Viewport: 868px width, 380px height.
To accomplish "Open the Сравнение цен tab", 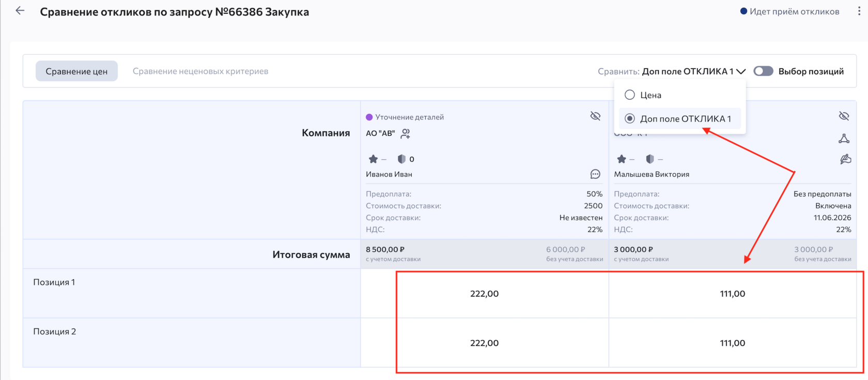I will click(x=76, y=71).
